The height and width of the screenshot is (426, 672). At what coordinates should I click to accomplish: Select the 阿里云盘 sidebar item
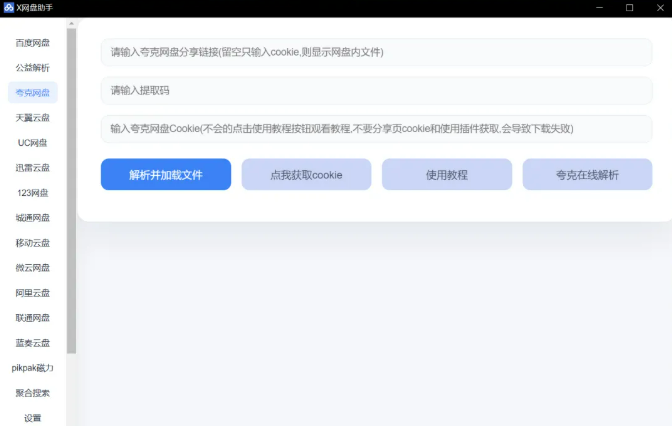tap(33, 293)
